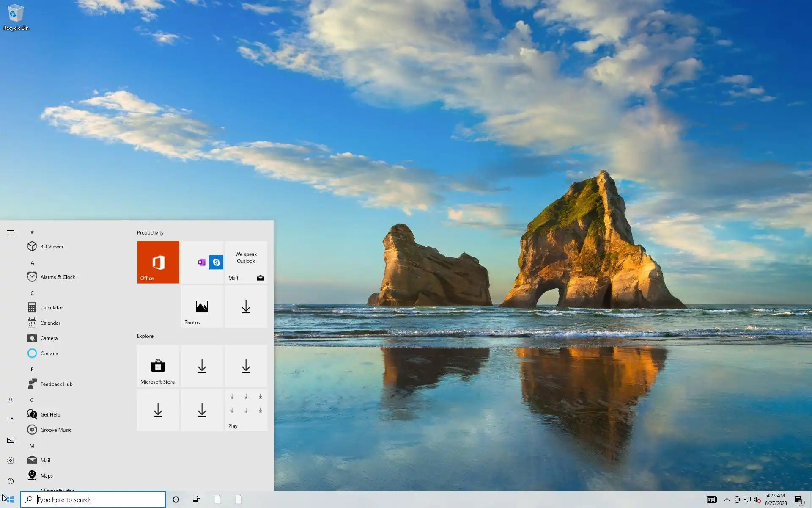The width and height of the screenshot is (812, 508).
Task: Open Task View on the taskbar
Action: [x=196, y=500]
